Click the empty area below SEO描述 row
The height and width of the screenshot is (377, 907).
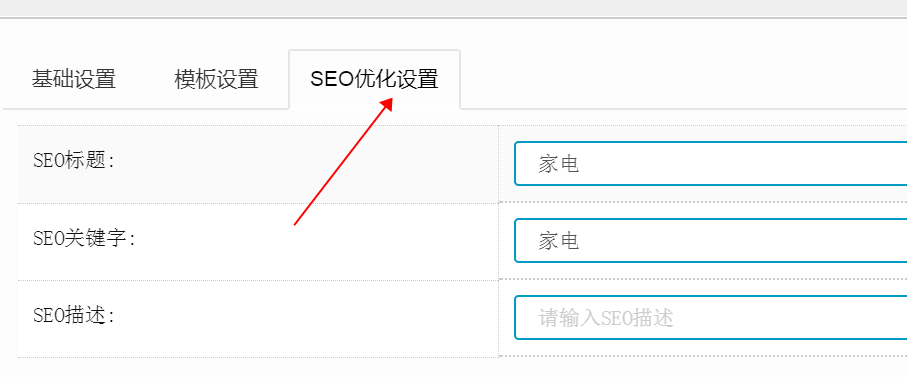pos(454,368)
